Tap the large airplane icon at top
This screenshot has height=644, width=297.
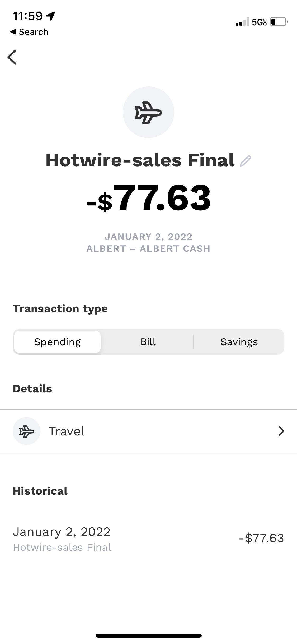(148, 112)
